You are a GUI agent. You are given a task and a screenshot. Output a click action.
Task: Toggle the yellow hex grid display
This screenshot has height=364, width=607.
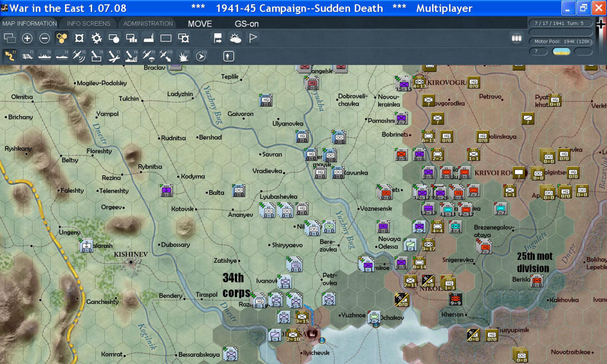pyautogui.click(x=62, y=38)
